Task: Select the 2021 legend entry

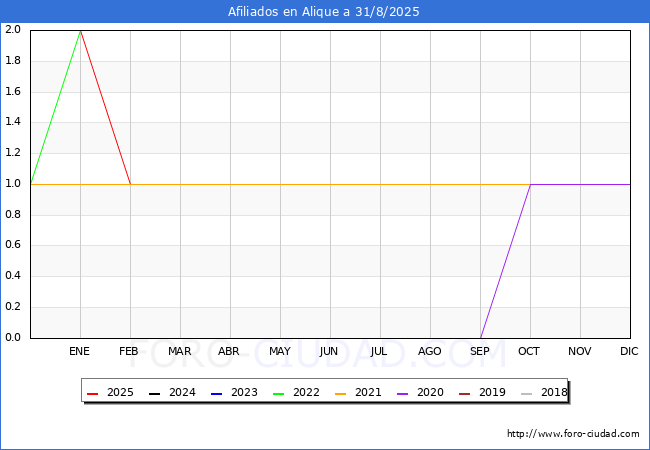Action: 359,392
